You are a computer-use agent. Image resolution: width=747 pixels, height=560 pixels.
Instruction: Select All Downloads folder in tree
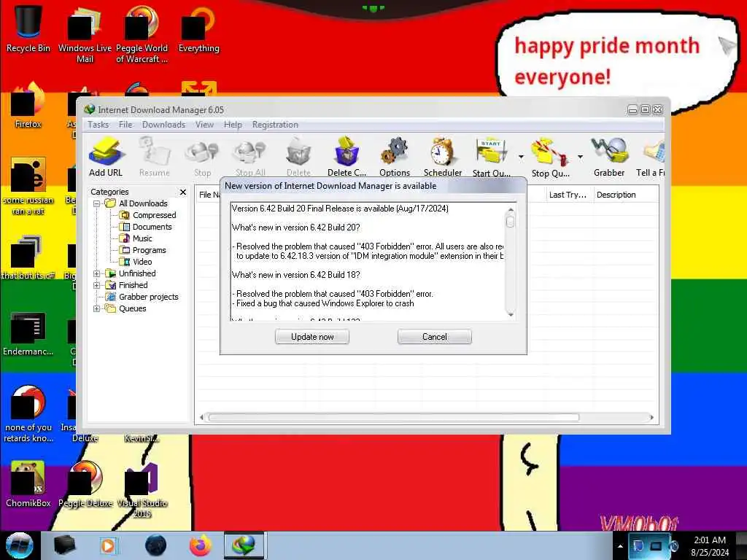point(142,204)
